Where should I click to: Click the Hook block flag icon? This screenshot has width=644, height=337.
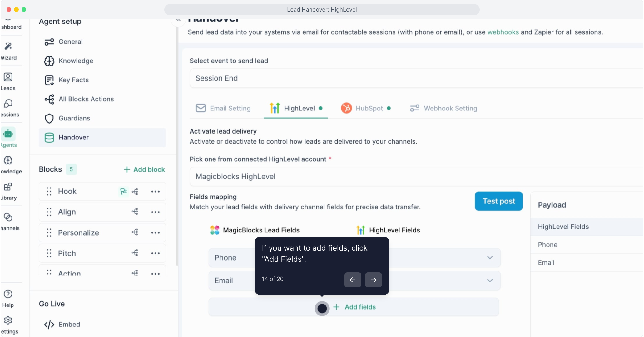(123, 191)
